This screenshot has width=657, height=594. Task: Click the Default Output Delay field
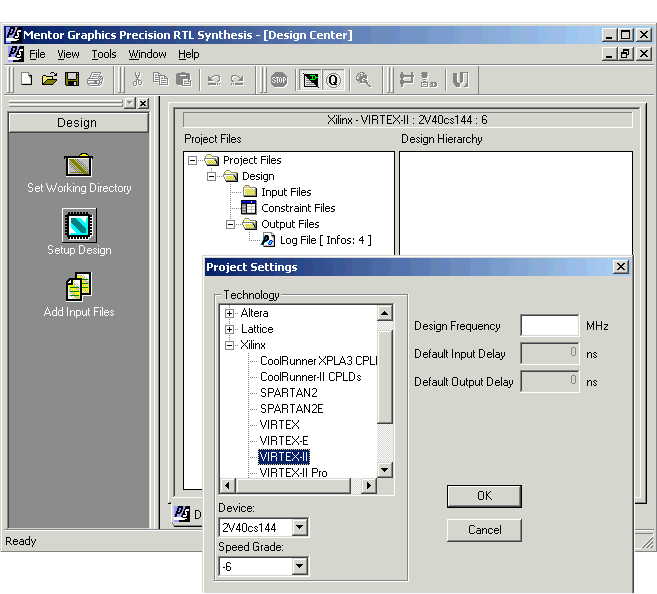[x=550, y=381]
